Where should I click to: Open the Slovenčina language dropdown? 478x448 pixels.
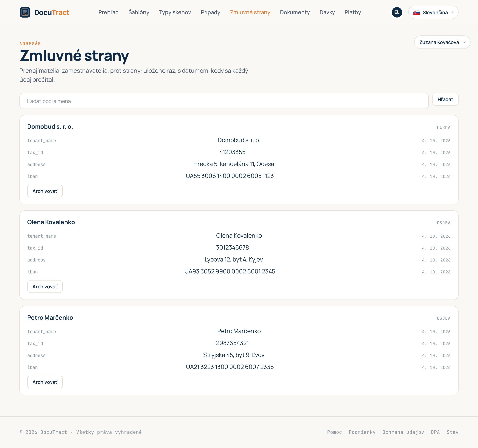point(433,12)
